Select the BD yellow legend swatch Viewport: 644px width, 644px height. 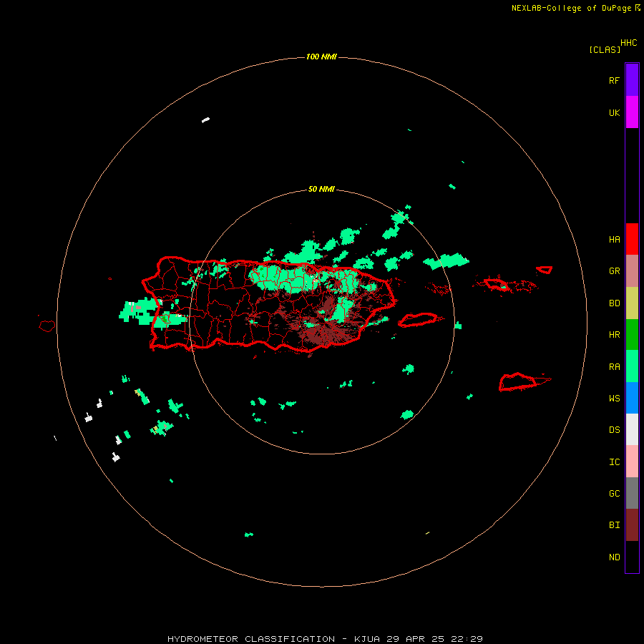pyautogui.click(x=632, y=303)
